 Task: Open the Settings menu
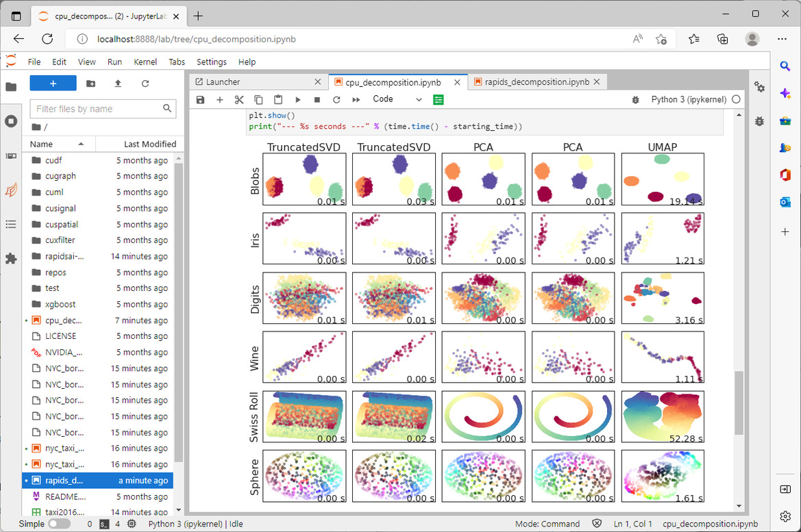coord(212,62)
